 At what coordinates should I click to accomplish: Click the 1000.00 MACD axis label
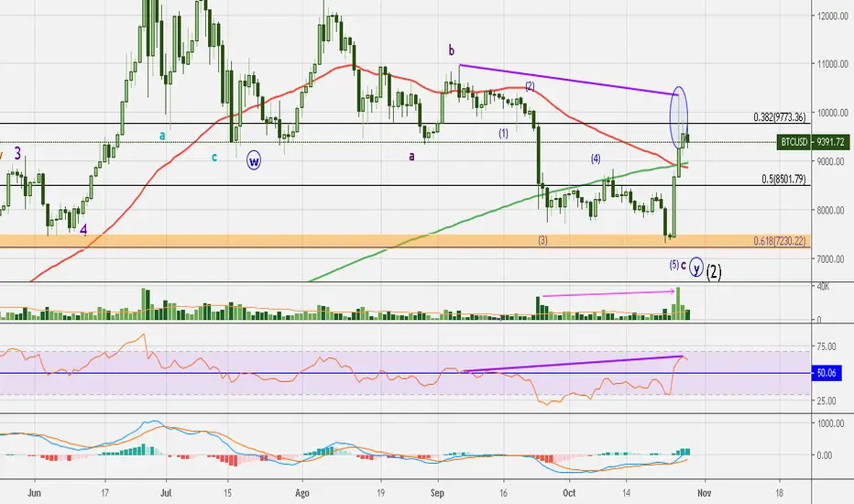pos(831,423)
